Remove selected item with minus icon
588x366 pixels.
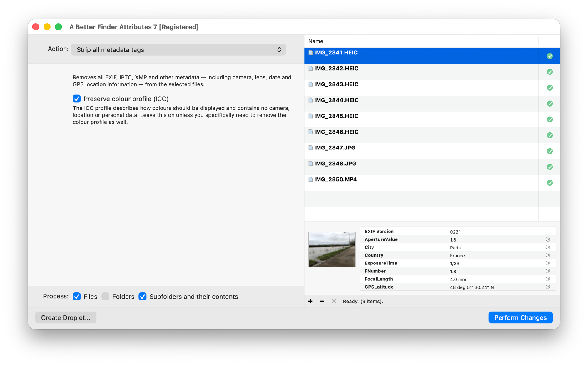coord(322,301)
